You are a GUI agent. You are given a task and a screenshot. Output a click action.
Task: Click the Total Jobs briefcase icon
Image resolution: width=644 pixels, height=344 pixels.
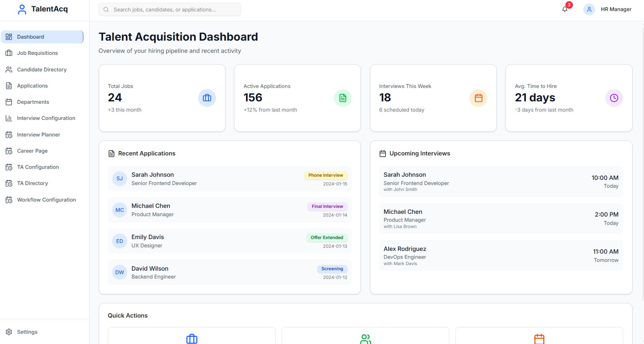(x=207, y=98)
